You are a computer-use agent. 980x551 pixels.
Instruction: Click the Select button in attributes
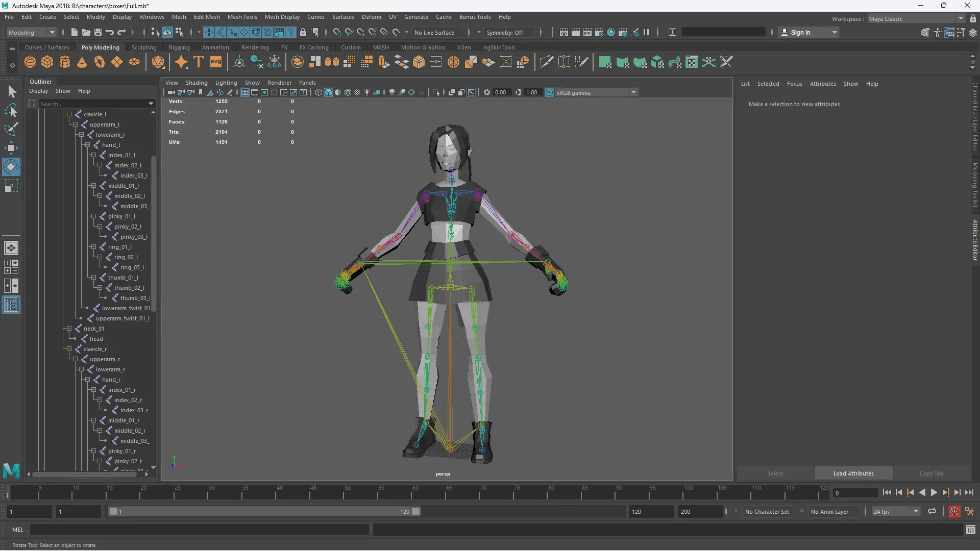[775, 473]
